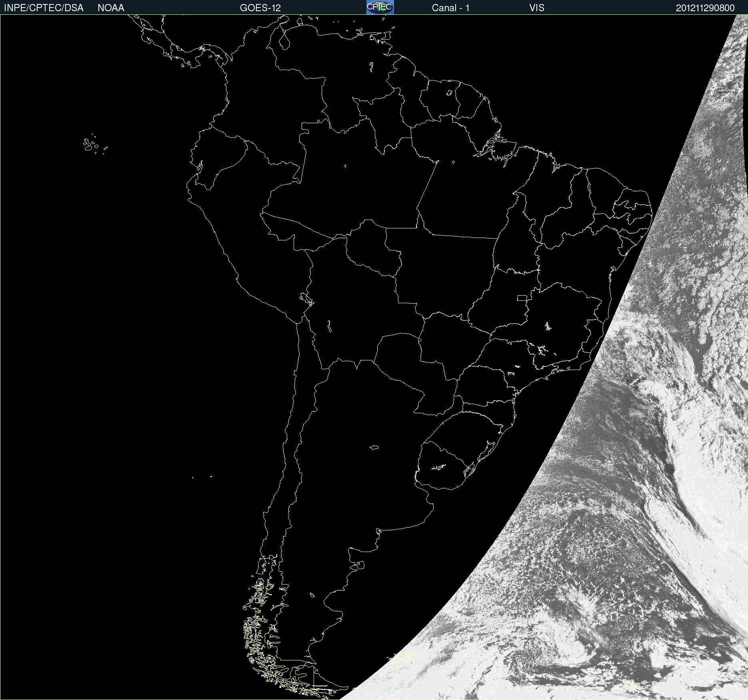Click the VIS channel label

(537, 8)
